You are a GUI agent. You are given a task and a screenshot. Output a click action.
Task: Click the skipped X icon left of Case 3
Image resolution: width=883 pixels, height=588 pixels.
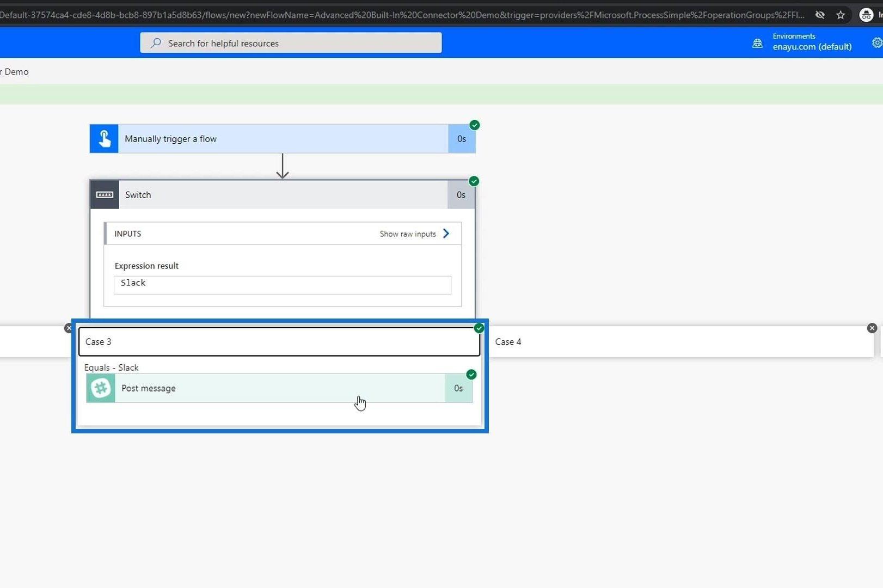pos(68,328)
